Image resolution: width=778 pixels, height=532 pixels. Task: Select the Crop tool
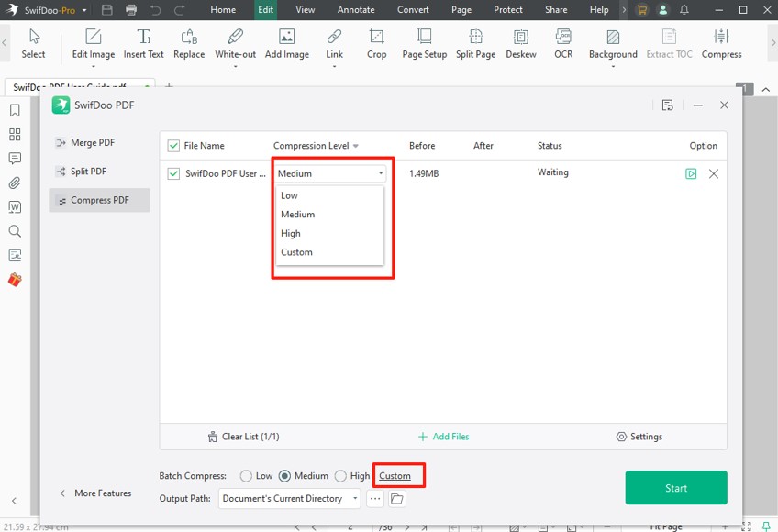pyautogui.click(x=376, y=44)
